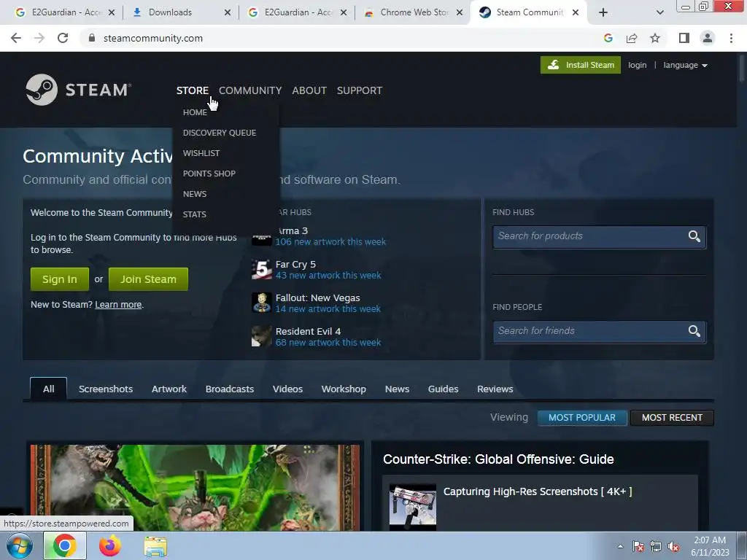Viewport: 747px width, 560px height.
Task: Open Google icon in address bar
Action: tap(608, 38)
